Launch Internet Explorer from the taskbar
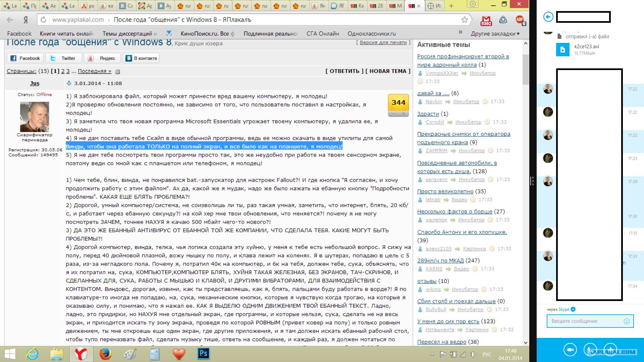 (x=33, y=354)
